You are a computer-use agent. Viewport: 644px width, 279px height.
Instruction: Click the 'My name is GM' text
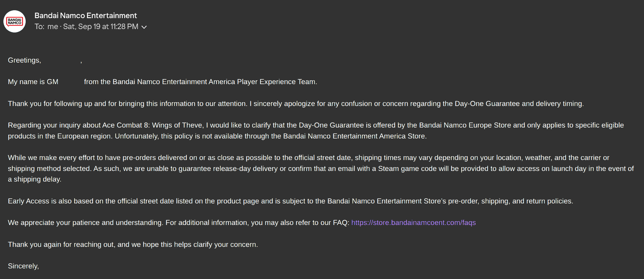point(33,82)
